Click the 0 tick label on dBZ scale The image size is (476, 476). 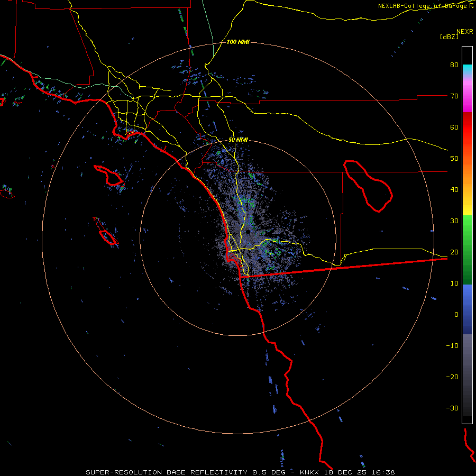[456, 315]
